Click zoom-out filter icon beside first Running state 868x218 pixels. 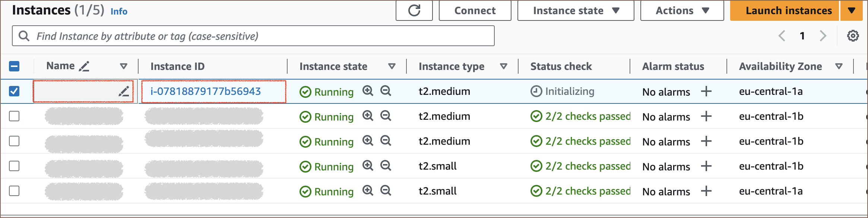coord(386,91)
